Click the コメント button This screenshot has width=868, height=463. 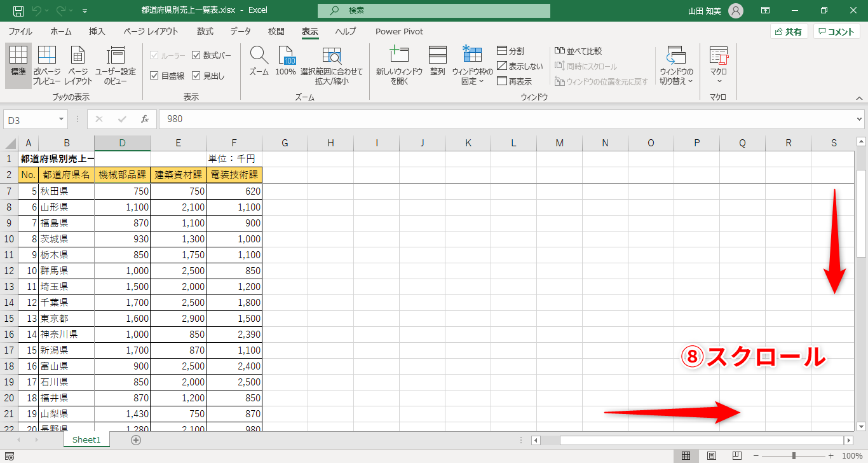tap(837, 32)
